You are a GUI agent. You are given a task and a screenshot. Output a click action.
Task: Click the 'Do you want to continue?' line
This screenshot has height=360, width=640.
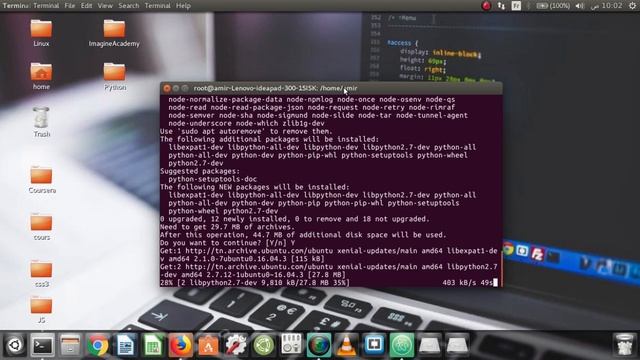227,243
